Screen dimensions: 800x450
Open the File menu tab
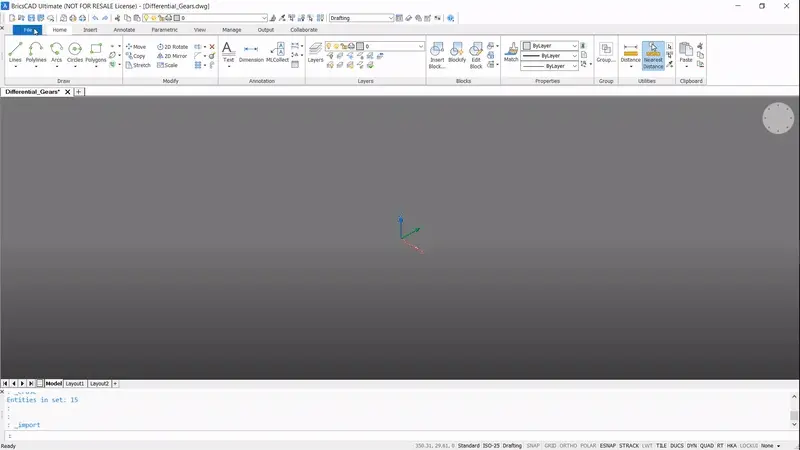click(28, 30)
